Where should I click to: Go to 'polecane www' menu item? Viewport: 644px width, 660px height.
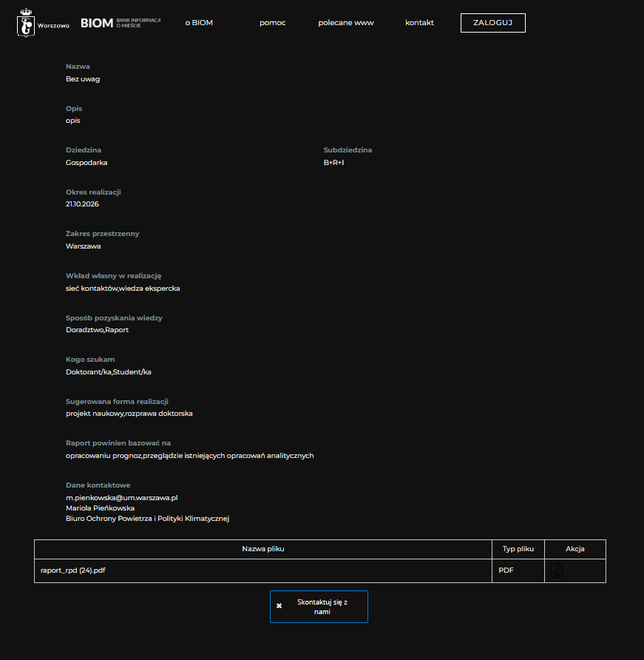click(x=346, y=23)
